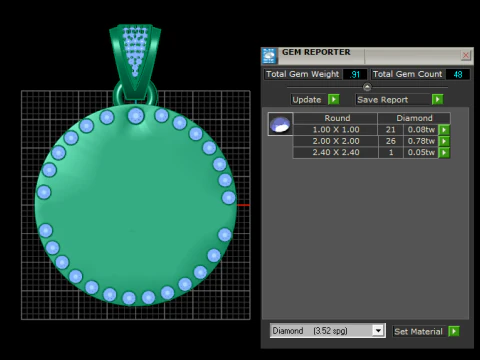The image size is (480, 360).
Task: Click count cell showing 1 in 2.40 row
Action: pyautogui.click(x=391, y=152)
